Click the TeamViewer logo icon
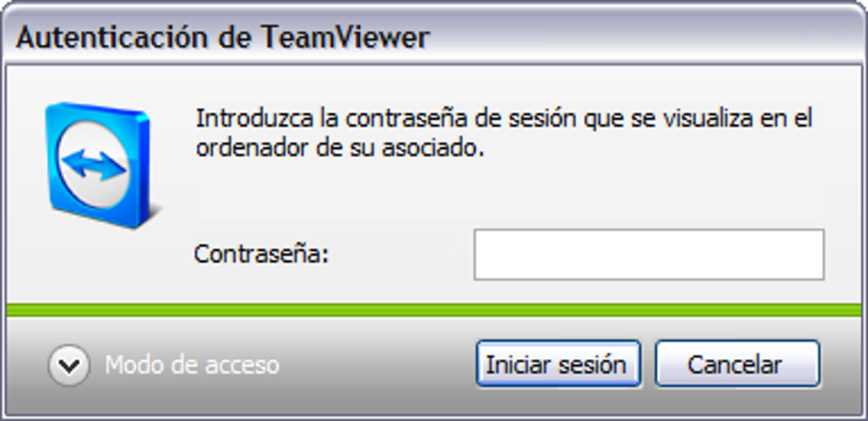Image resolution: width=868 pixels, height=421 pixels. [x=98, y=165]
